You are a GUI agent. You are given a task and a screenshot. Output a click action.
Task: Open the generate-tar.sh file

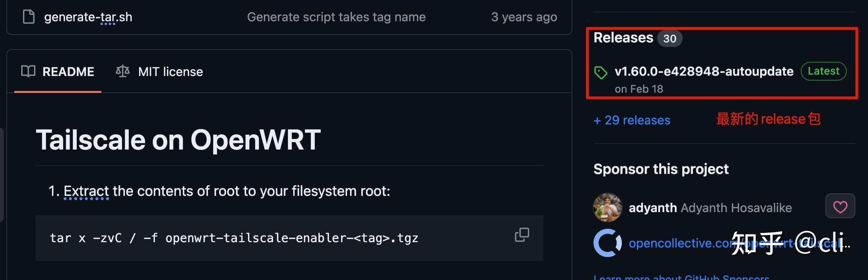click(x=88, y=17)
